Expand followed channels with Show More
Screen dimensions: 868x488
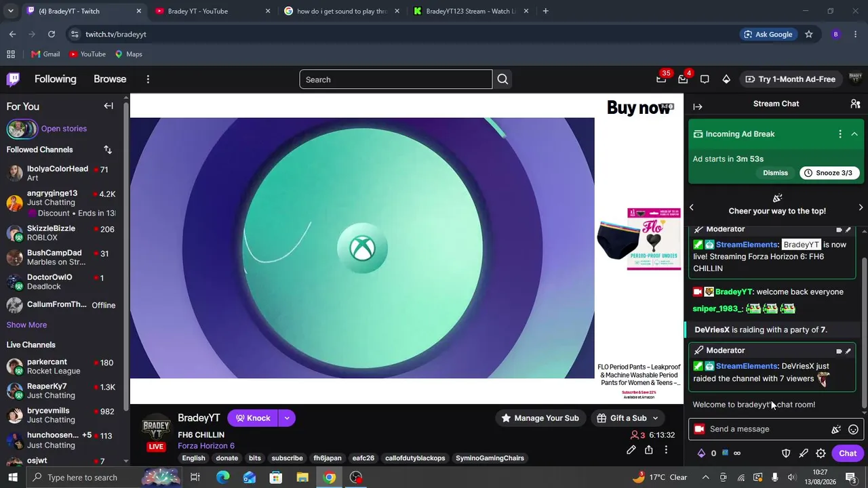[26, 325]
